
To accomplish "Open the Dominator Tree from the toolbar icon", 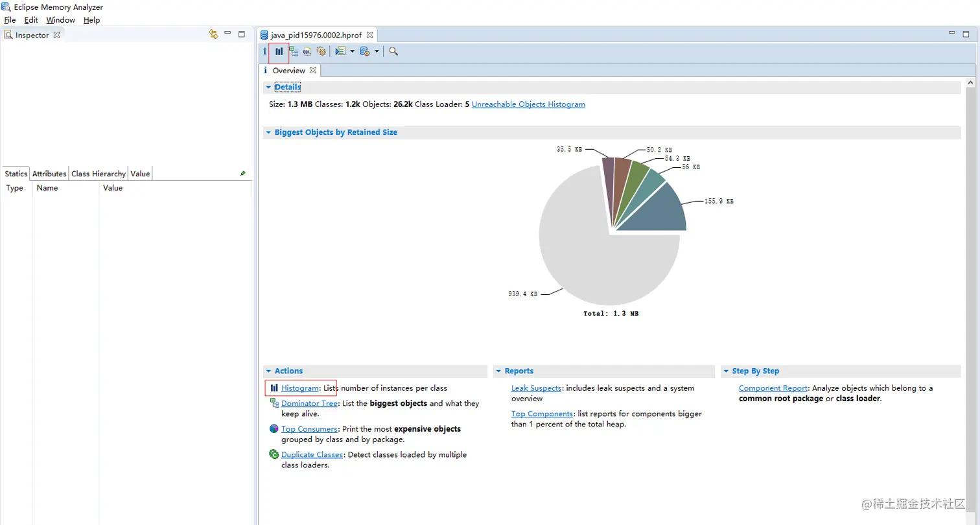I will pos(294,51).
